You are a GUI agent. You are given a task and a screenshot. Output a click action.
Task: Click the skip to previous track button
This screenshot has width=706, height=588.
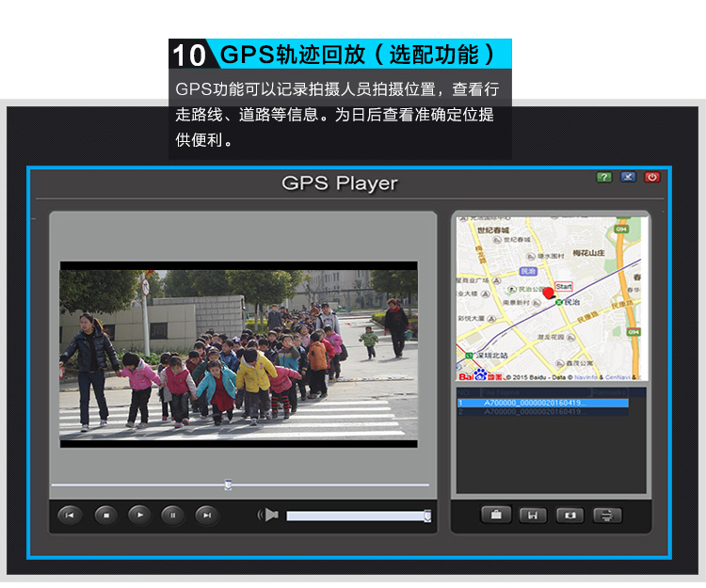pos(71,515)
